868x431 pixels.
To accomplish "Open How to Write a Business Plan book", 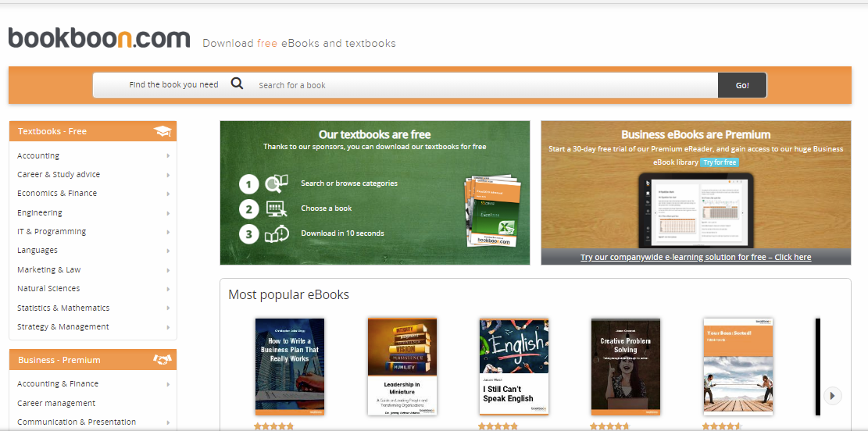I will tap(290, 367).
